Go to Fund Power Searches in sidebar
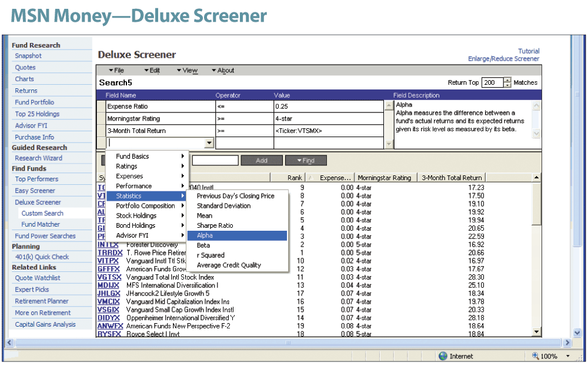This screenshot has height=372, width=588. tap(45, 236)
